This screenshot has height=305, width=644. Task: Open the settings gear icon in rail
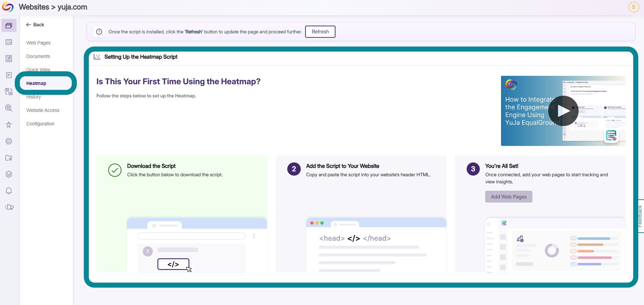(x=9, y=141)
